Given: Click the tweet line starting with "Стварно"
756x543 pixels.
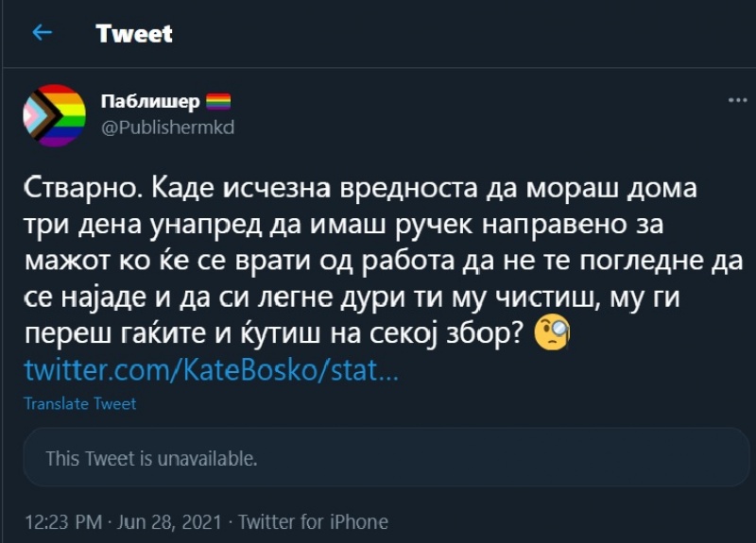Looking at the screenshot, I should pos(359,187).
